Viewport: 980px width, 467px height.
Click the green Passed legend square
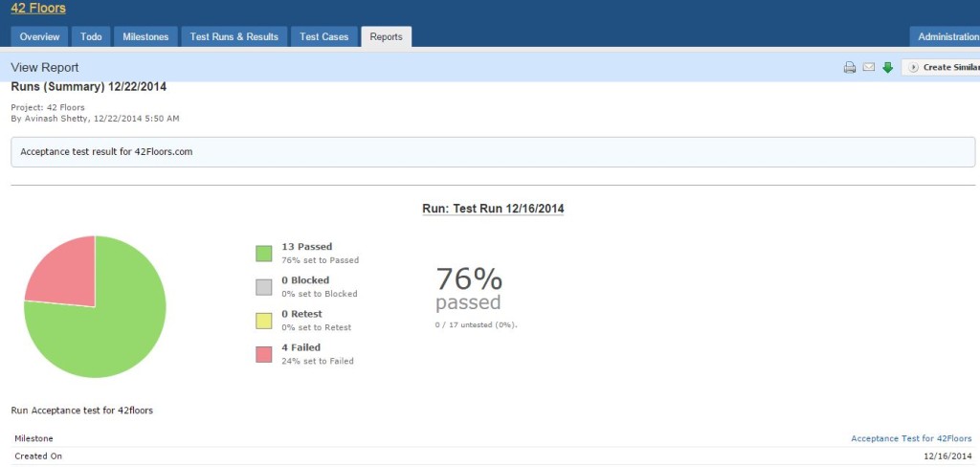point(263,254)
